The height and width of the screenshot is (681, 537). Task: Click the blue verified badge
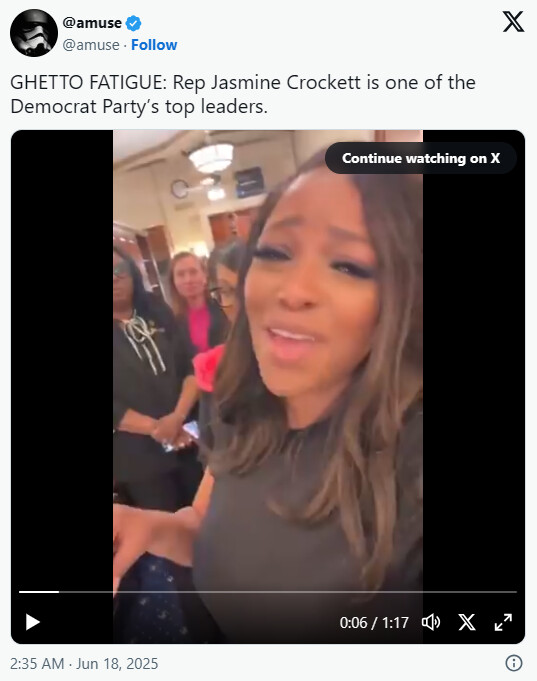point(133,23)
